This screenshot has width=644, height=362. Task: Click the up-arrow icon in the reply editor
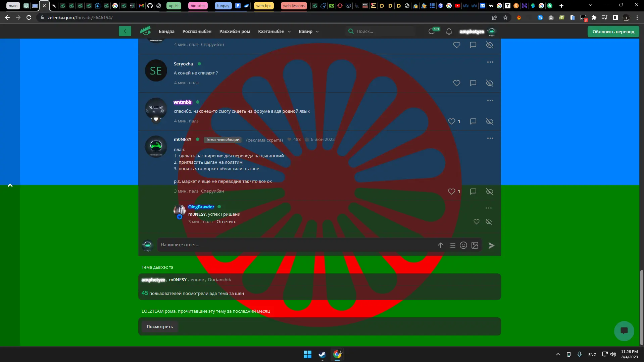[x=441, y=245]
